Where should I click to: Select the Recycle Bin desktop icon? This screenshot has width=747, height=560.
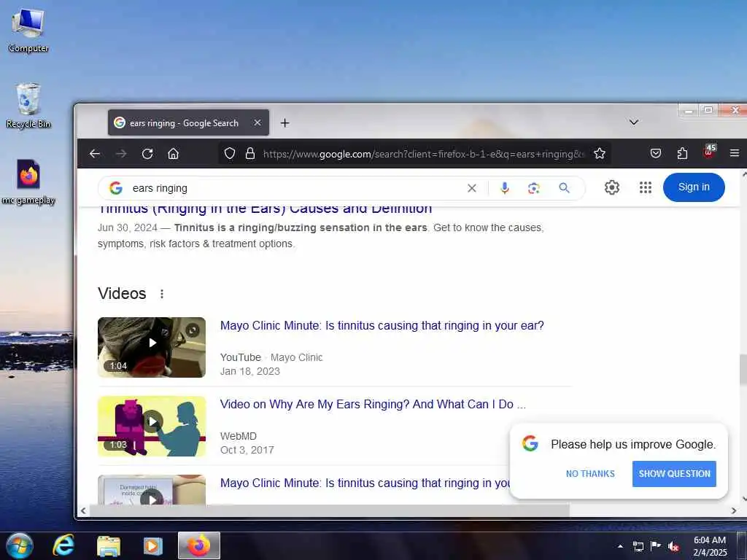click(x=28, y=106)
